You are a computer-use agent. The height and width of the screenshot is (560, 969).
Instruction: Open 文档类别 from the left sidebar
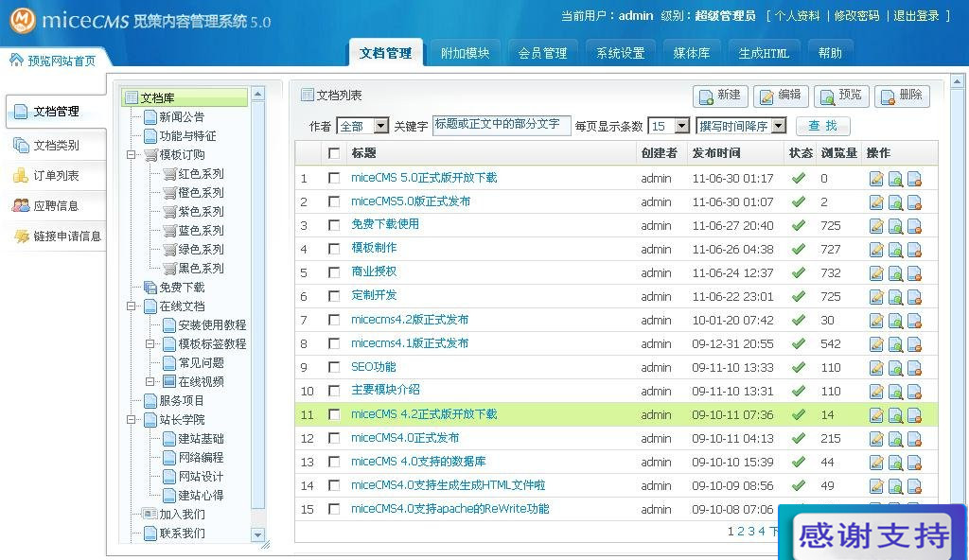pos(56,146)
